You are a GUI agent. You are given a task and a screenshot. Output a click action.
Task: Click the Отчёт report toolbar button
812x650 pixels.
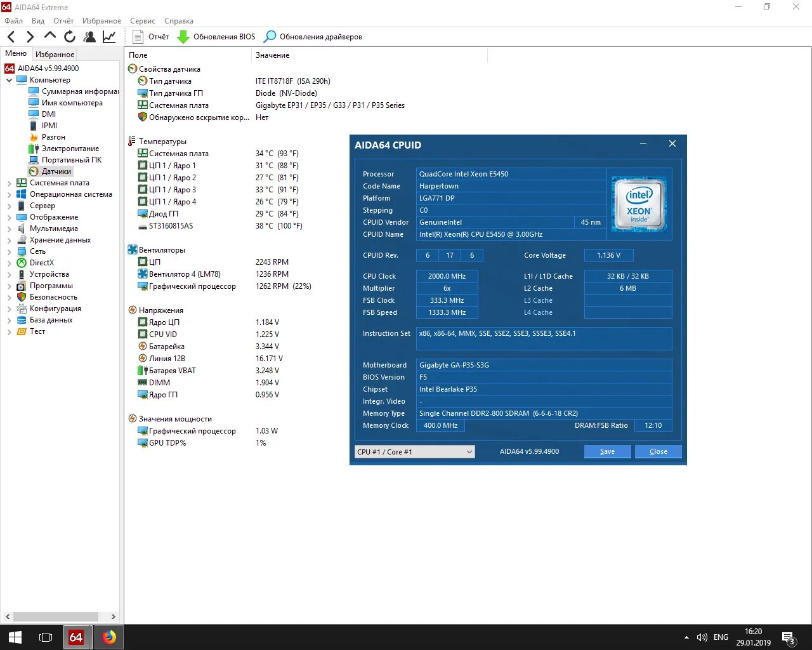pyautogui.click(x=150, y=37)
